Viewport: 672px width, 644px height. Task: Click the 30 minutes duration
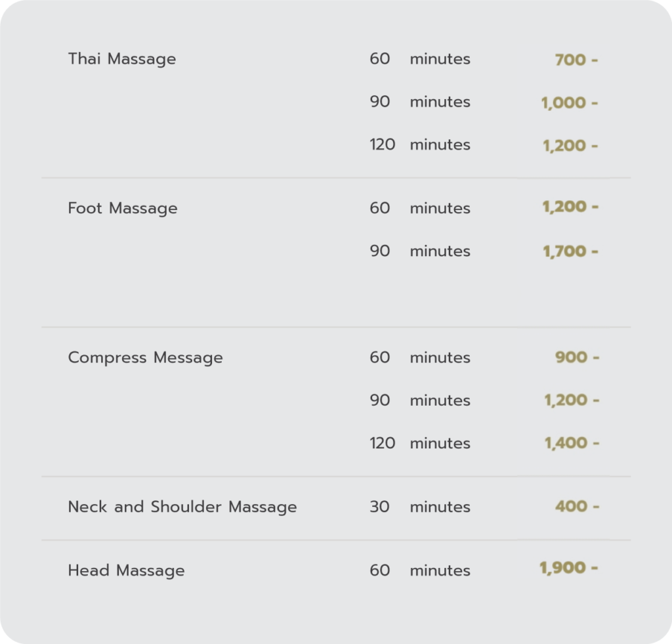coord(420,507)
